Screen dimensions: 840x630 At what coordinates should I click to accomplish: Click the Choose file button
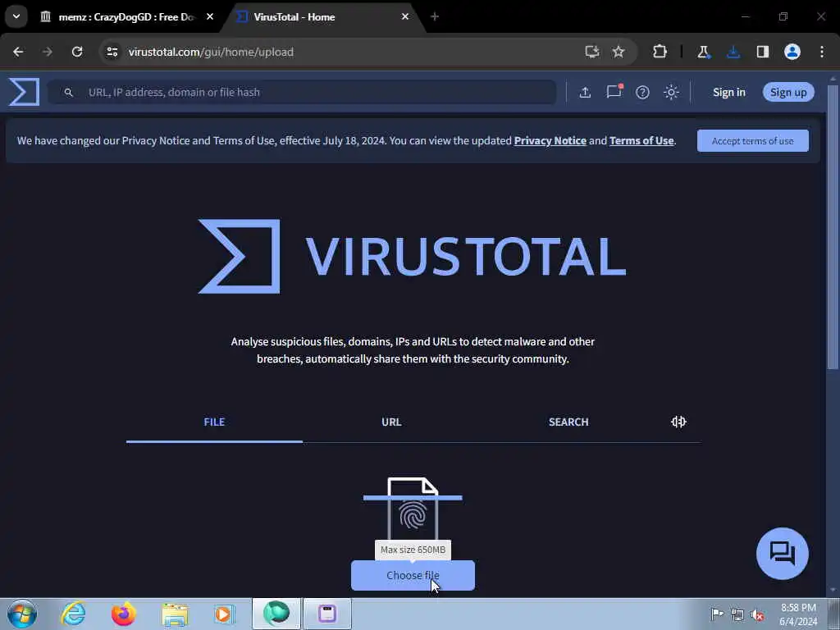point(413,575)
